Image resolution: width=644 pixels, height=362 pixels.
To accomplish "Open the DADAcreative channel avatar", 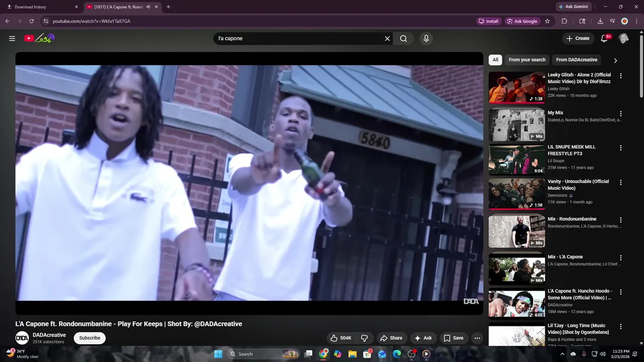I will (x=22, y=338).
